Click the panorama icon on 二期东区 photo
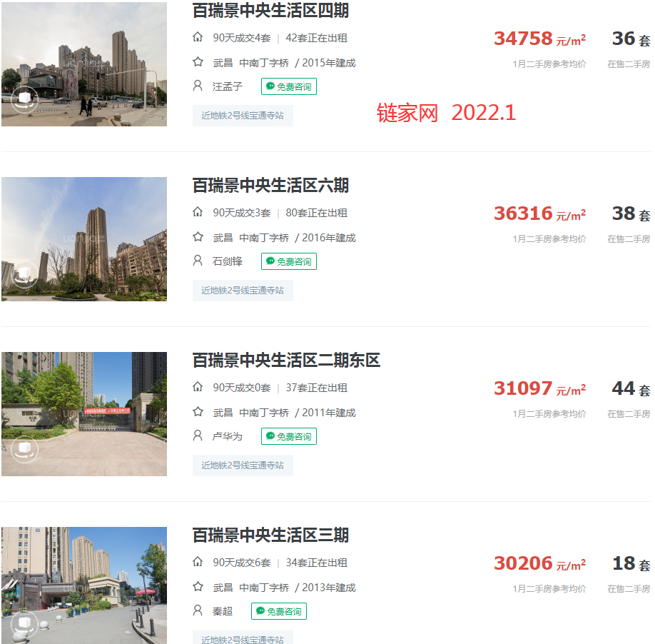 tap(25, 450)
